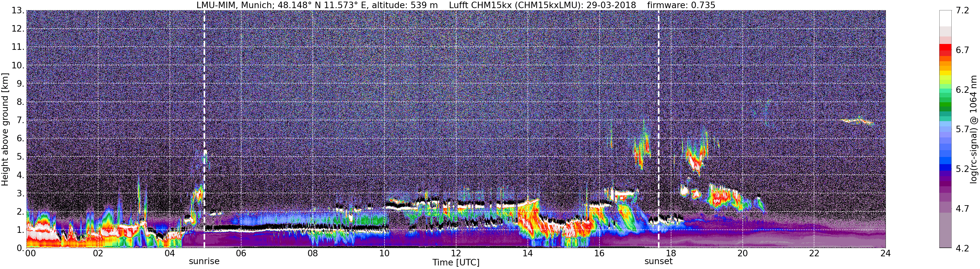
Task: Click the white top segment of colorbar
Action: [945, 18]
